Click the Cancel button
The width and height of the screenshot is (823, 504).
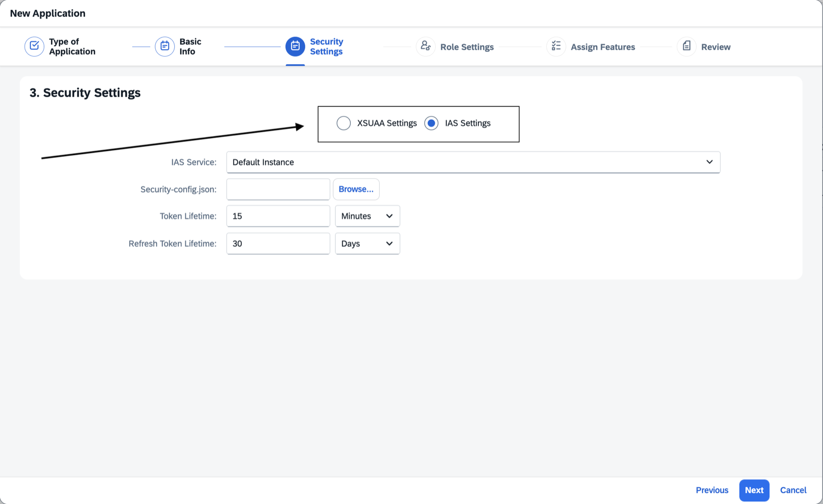pos(793,490)
